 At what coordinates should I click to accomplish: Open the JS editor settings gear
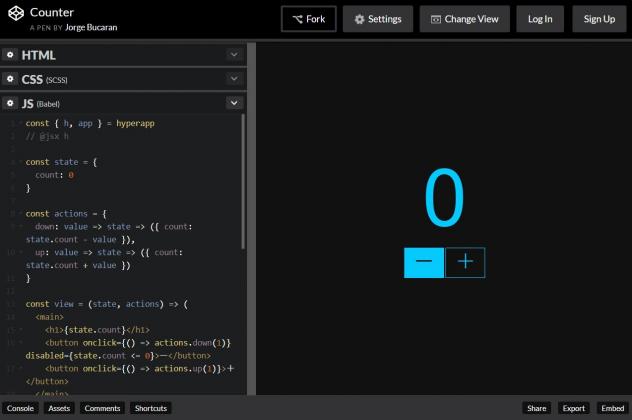click(10, 103)
